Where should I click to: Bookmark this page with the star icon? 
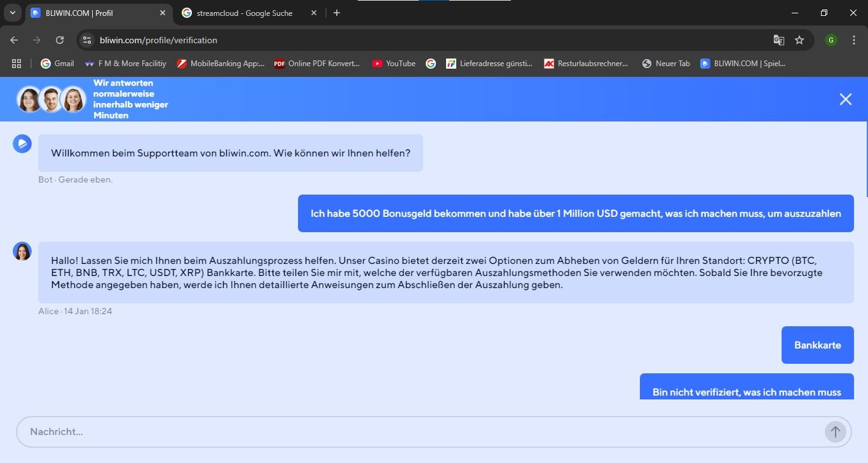pos(799,40)
